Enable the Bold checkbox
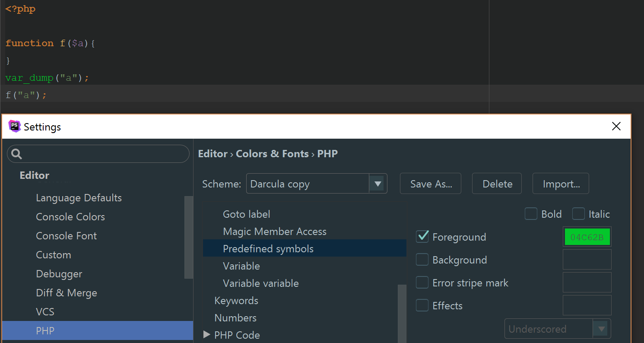Image resolution: width=644 pixels, height=343 pixels. 531,214
